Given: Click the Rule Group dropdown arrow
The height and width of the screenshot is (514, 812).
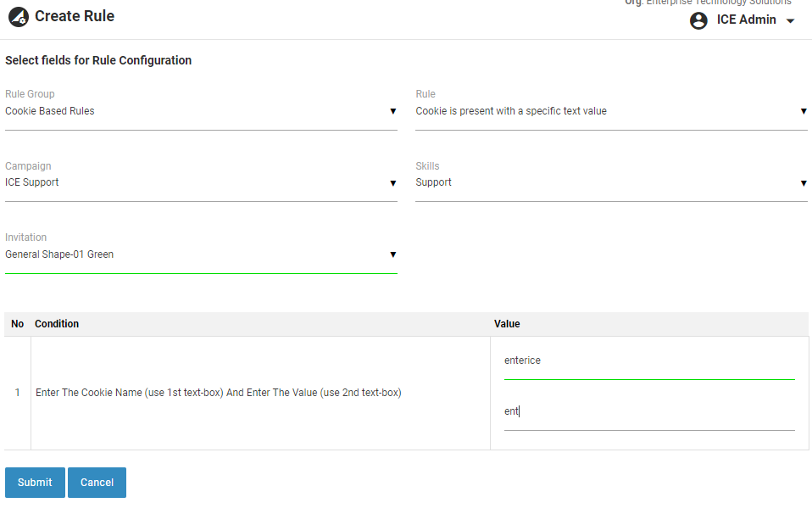Looking at the screenshot, I should [x=392, y=111].
